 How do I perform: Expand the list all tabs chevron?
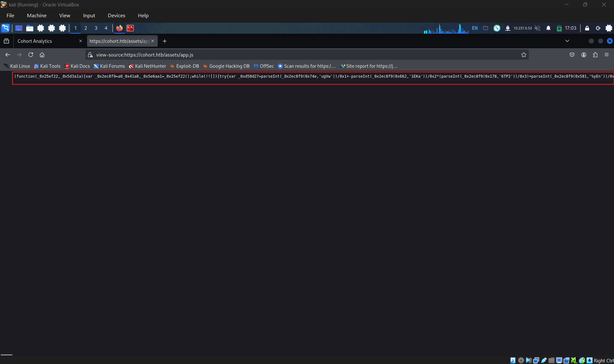(x=567, y=41)
